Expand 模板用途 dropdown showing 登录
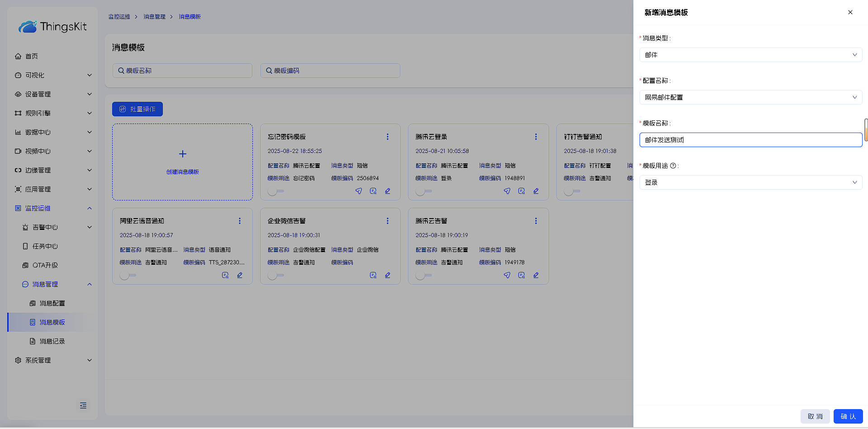The image size is (868, 429). point(750,182)
